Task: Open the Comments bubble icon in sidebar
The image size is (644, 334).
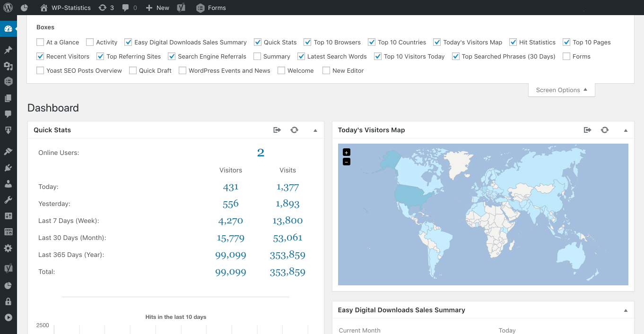Action: click(x=8, y=114)
